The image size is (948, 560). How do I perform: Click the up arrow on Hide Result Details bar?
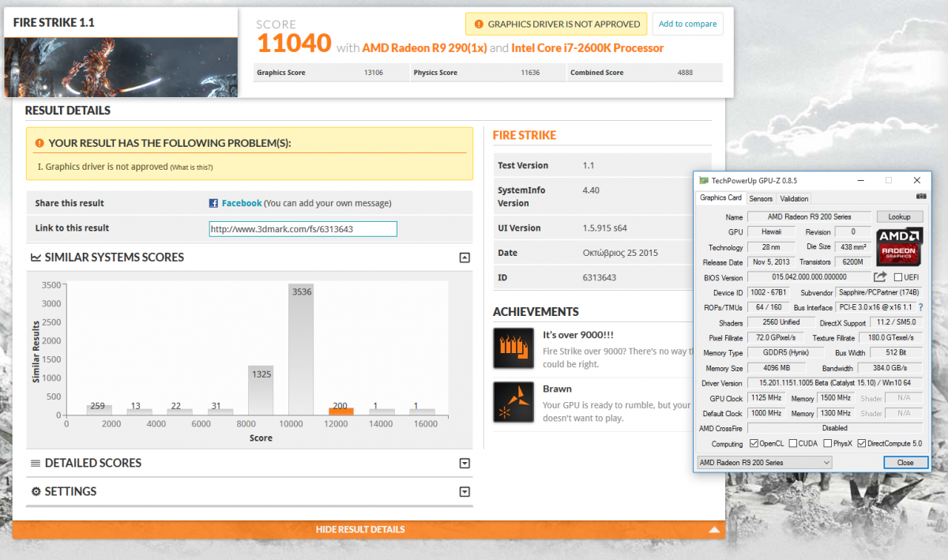(x=714, y=530)
